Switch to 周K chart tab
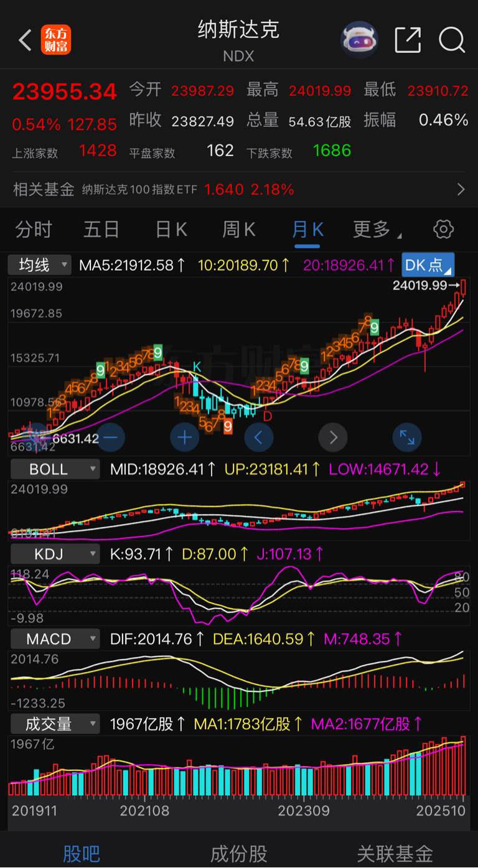The image size is (478, 868). [239, 230]
